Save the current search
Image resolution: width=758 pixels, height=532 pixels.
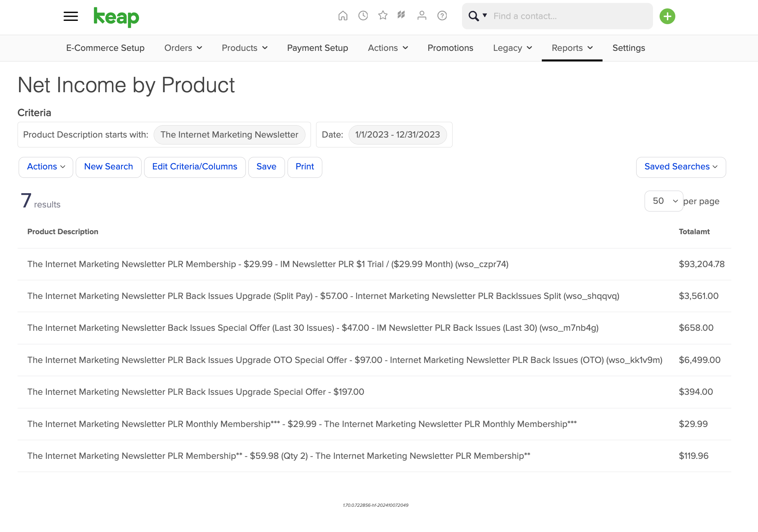(267, 167)
